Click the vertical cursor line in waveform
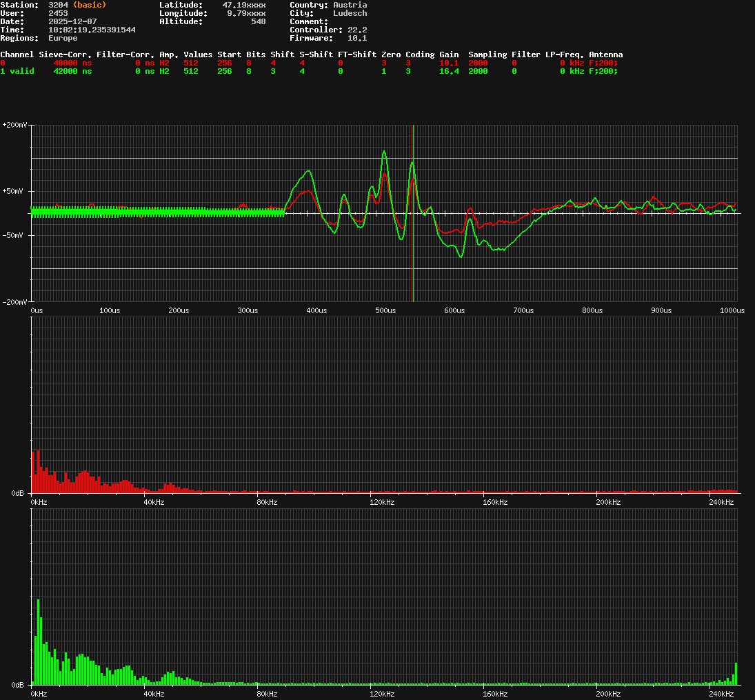Screen dimensions: 755x700 (413, 262)
